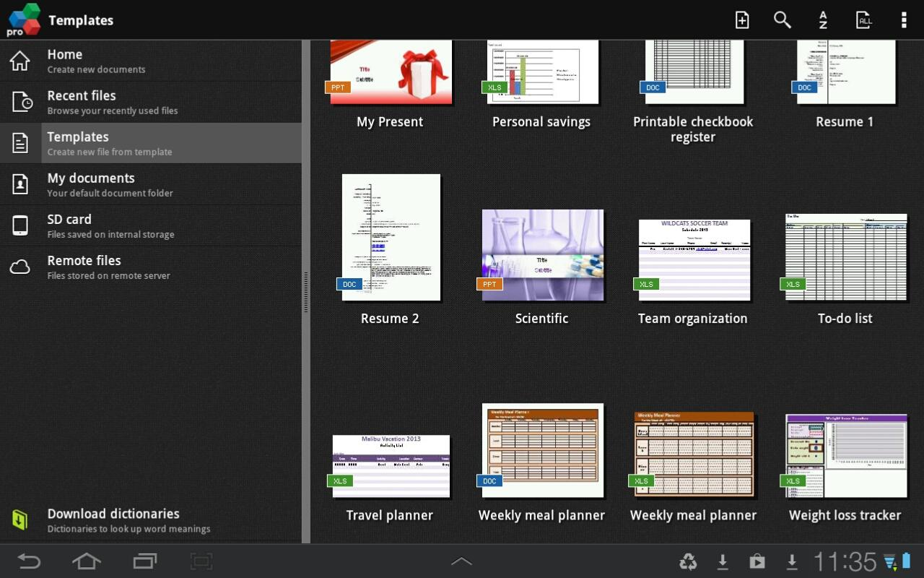This screenshot has width=924, height=578.
Task: Collapse the notification panel chevron
Action: tap(461, 560)
